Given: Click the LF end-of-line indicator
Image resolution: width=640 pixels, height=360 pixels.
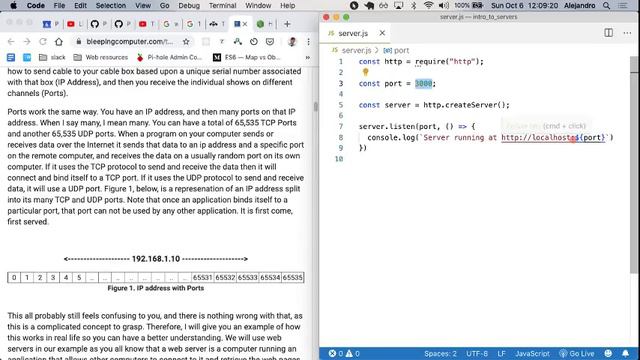Looking at the screenshot, I should point(501,353).
